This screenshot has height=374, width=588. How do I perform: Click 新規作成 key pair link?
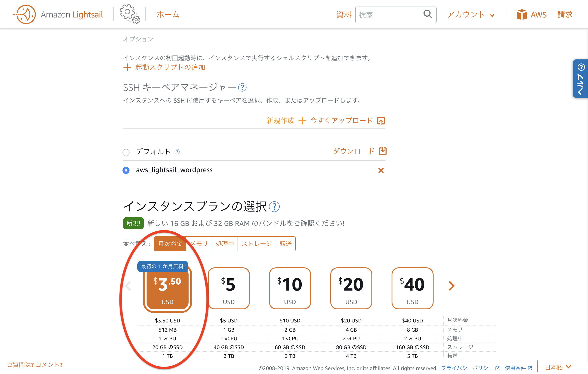coord(280,120)
